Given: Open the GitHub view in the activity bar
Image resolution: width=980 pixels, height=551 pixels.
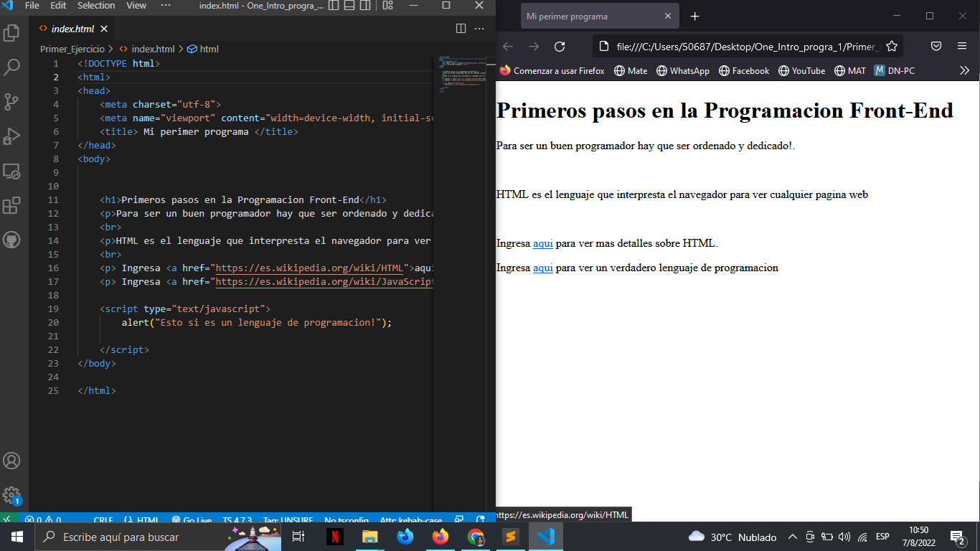Looking at the screenshot, I should [11, 240].
